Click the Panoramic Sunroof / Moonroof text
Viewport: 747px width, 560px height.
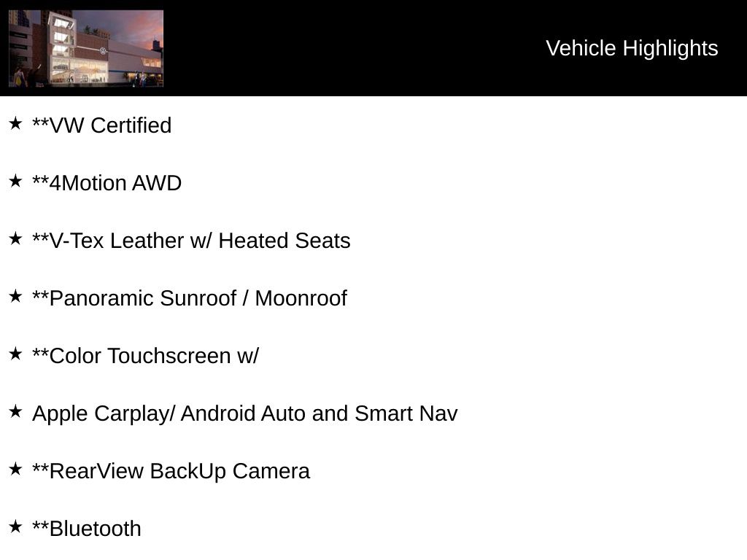[x=190, y=298]
